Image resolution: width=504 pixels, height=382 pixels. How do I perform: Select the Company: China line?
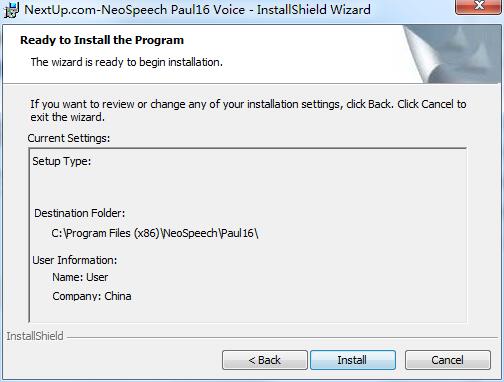click(x=92, y=296)
